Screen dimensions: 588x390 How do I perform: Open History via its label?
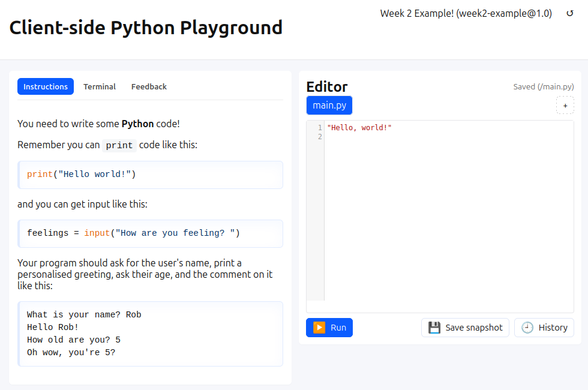[553, 328]
